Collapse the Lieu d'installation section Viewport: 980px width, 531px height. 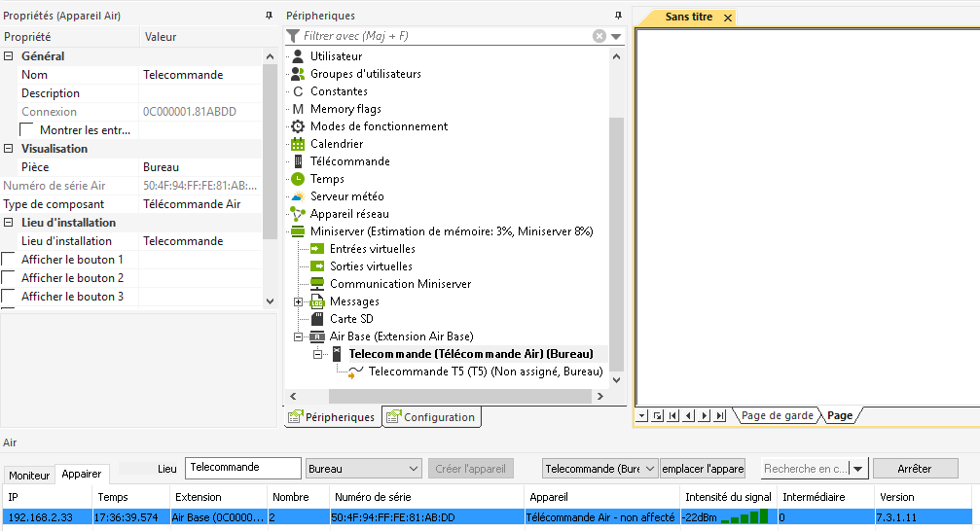[9, 223]
